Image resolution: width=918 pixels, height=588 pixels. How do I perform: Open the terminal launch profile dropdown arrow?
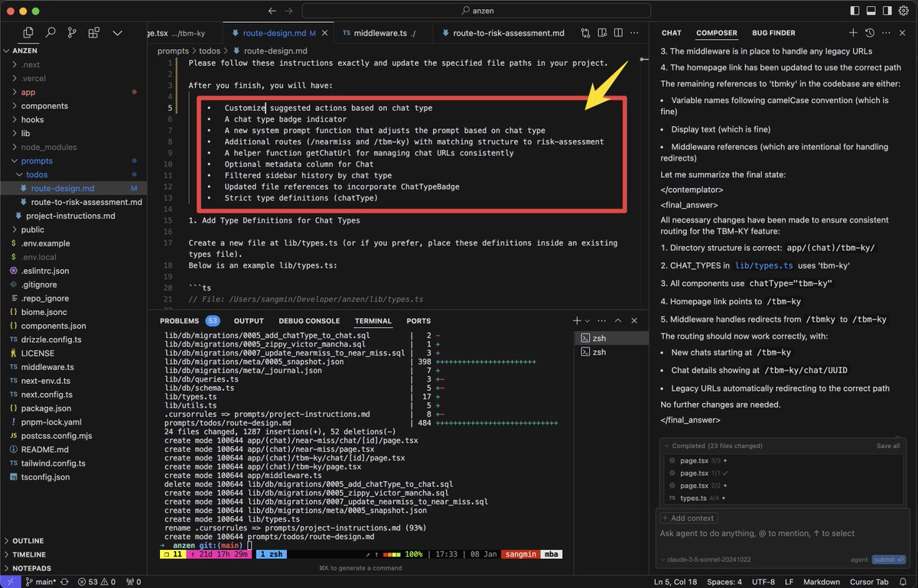587,321
